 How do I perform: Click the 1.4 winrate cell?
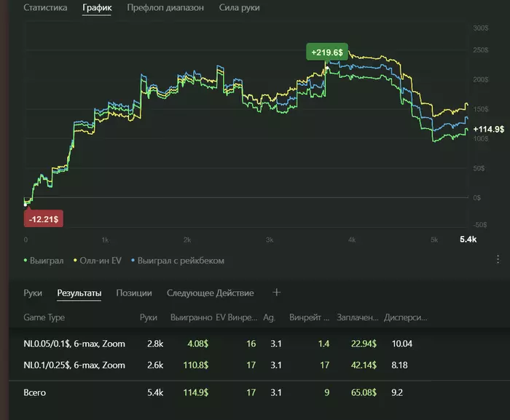pyautogui.click(x=323, y=344)
